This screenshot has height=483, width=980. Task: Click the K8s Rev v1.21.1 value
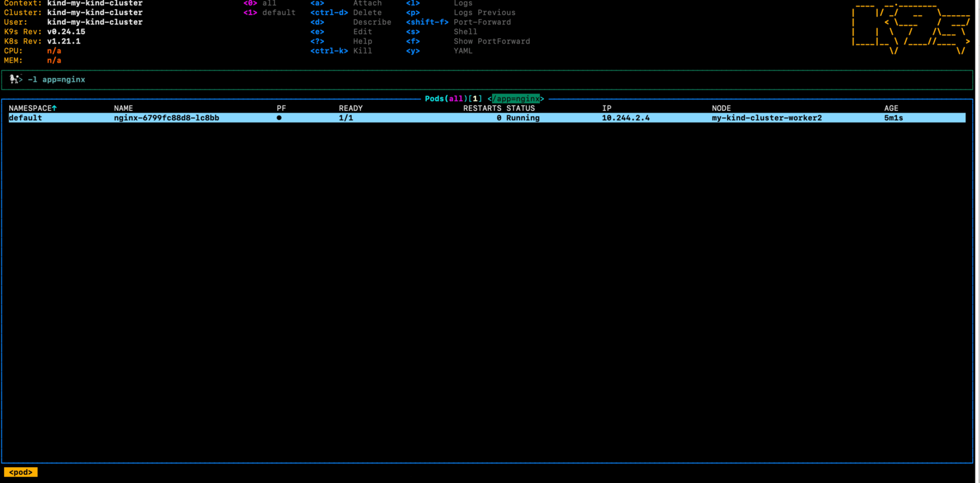(x=64, y=42)
